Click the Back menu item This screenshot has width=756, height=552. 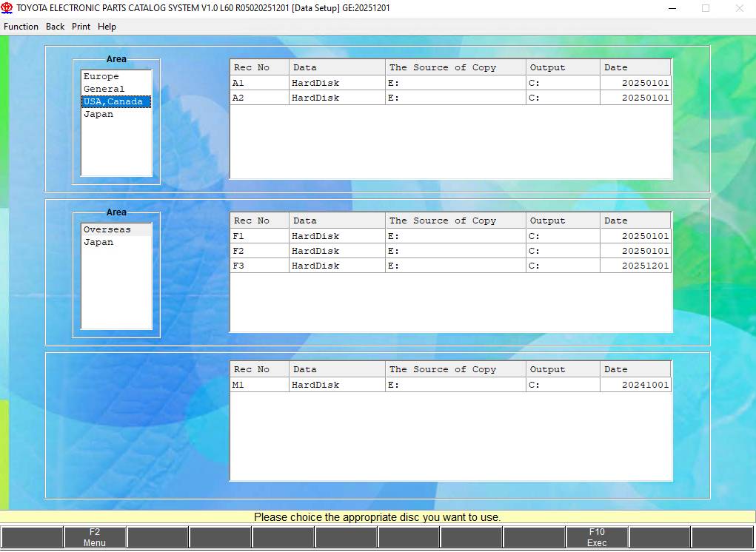(x=54, y=27)
